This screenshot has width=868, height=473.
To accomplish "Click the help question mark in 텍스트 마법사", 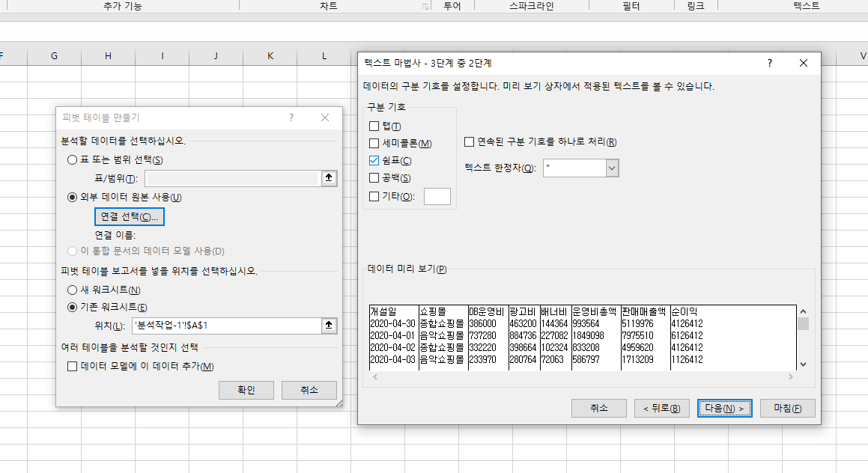I will pyautogui.click(x=769, y=64).
